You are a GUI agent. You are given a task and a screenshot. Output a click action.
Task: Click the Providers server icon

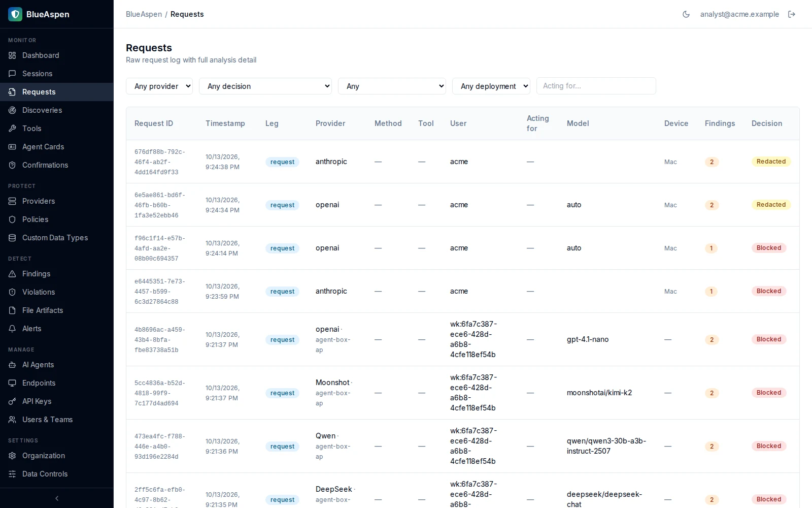[12, 201]
